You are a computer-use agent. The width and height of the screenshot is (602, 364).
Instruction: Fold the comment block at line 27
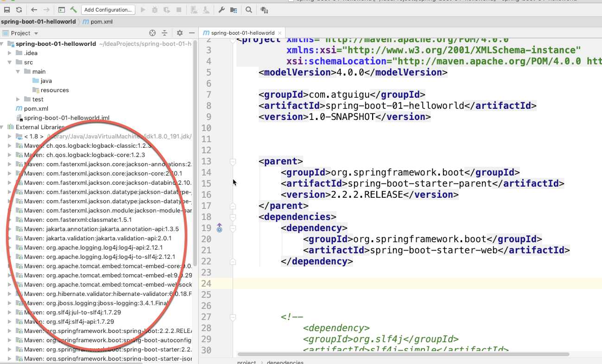point(233,317)
